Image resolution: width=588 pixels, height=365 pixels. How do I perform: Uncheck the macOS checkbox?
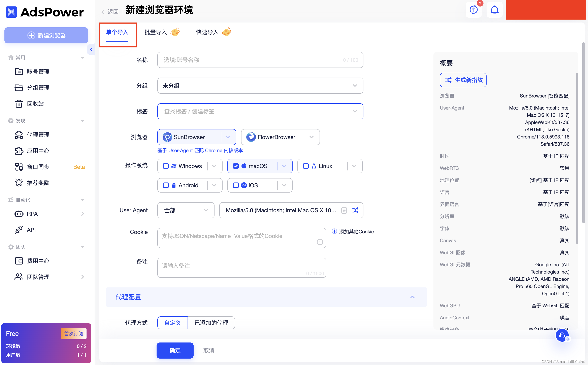(236, 166)
